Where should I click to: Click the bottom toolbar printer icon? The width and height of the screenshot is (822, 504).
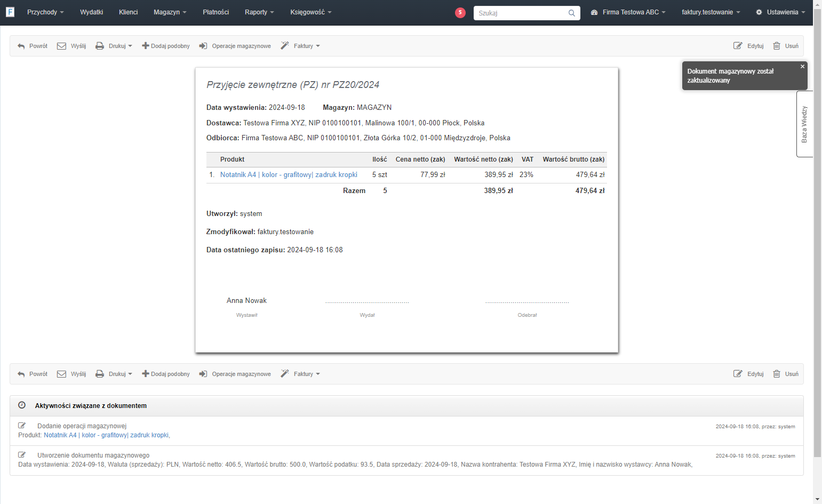coord(100,374)
